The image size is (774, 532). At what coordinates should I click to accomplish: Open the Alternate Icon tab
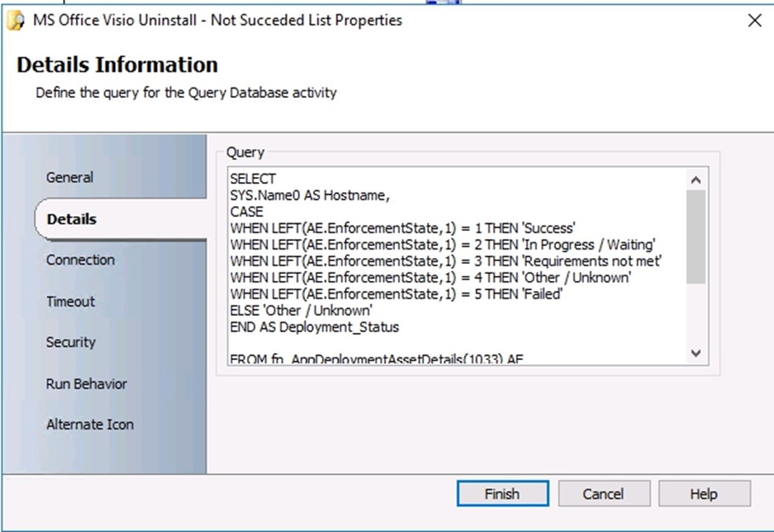click(90, 425)
